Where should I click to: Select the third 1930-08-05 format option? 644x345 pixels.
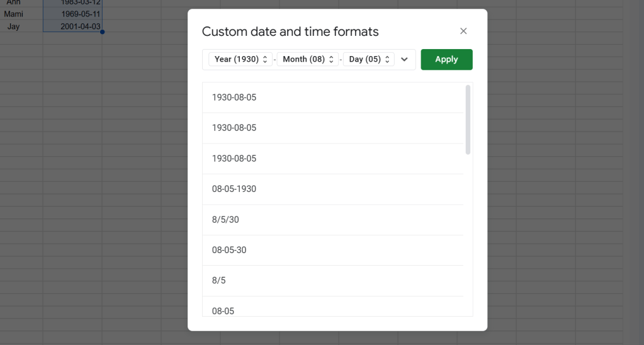coord(332,159)
